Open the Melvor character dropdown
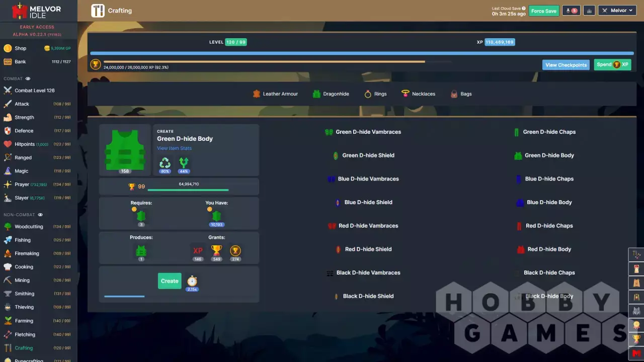This screenshot has height=362, width=644. 618,11
